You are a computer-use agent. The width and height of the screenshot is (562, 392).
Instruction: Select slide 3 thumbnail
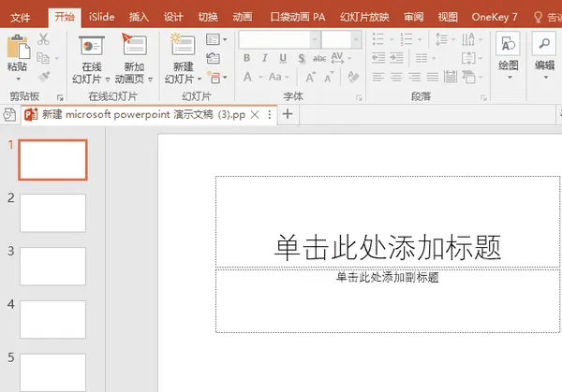(53, 266)
